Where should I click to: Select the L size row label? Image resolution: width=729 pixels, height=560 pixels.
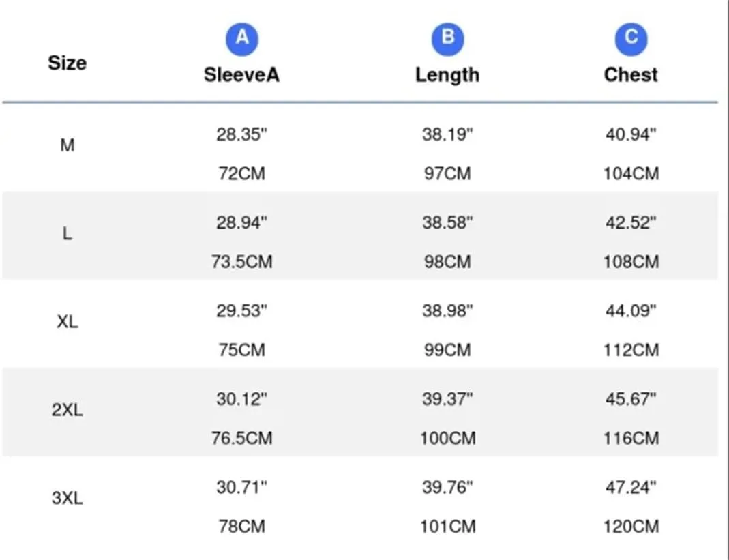(68, 233)
